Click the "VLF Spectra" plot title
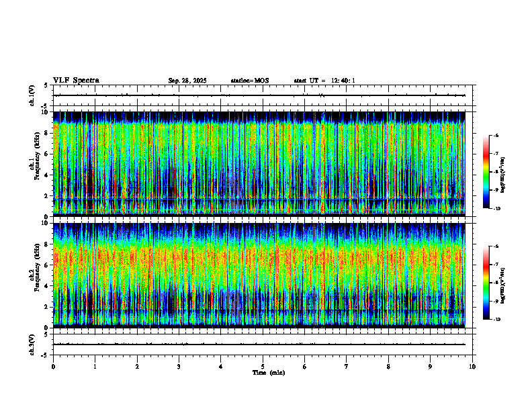The width and height of the screenshot is (532, 411). click(x=76, y=81)
